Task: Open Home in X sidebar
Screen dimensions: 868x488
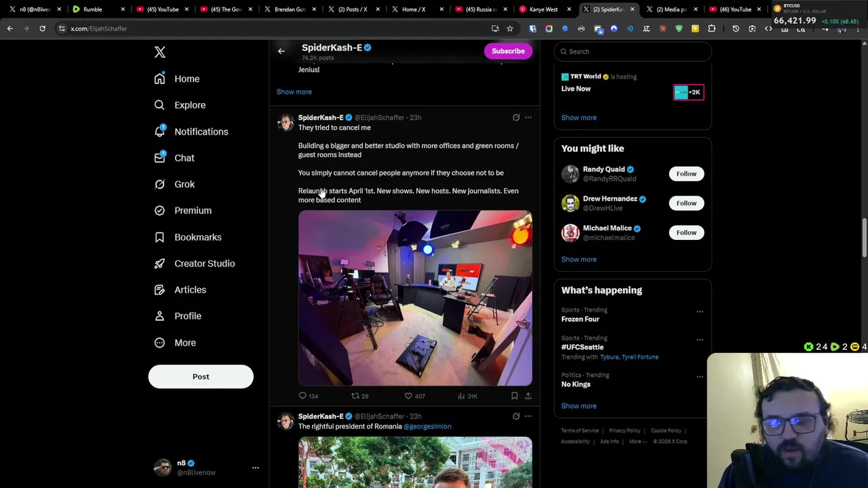Action: click(x=177, y=79)
